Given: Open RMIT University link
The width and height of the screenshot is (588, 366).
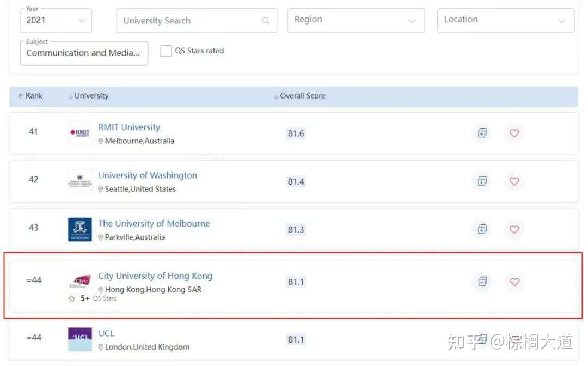Looking at the screenshot, I should point(129,127).
